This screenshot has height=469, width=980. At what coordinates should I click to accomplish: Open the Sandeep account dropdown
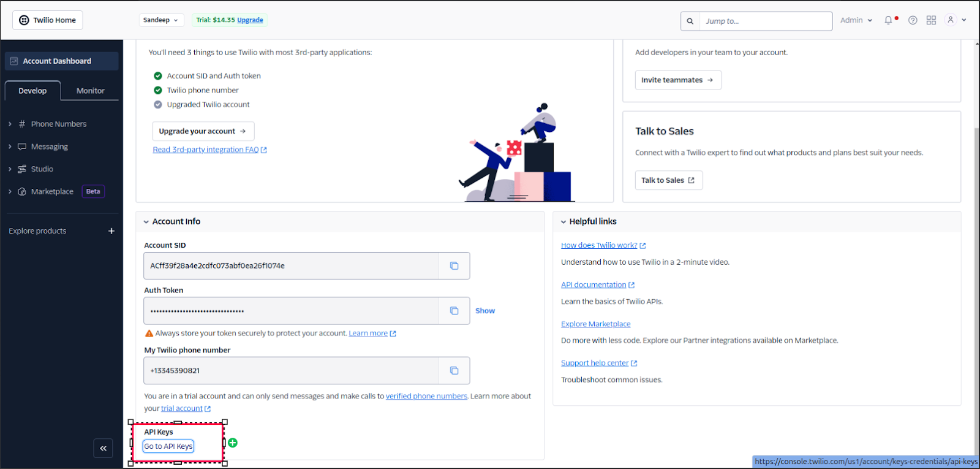[x=161, y=20]
